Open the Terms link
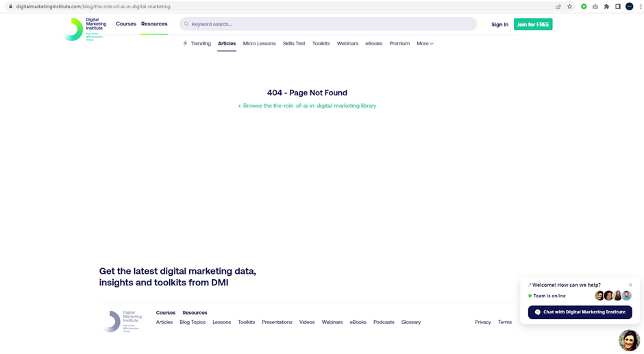 [505, 322]
